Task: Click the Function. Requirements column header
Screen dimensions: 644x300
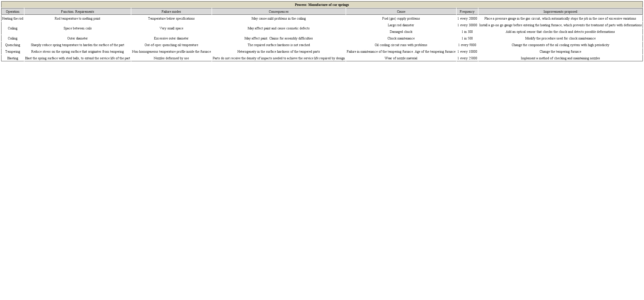Action: (x=78, y=12)
